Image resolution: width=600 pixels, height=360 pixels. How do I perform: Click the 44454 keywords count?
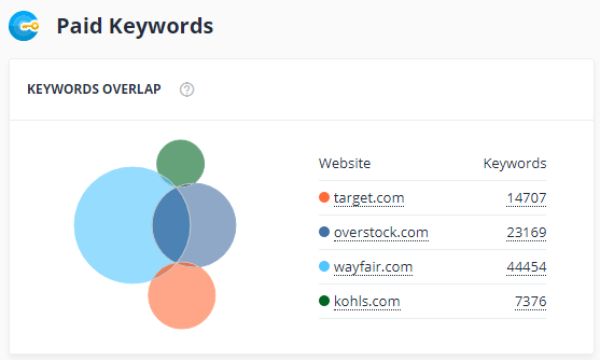(526, 267)
